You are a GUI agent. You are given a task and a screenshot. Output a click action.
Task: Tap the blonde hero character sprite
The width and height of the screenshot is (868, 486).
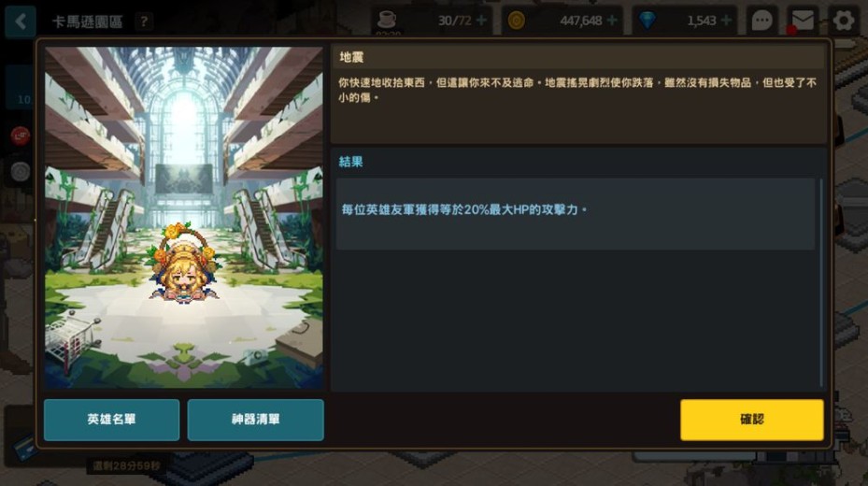click(181, 263)
